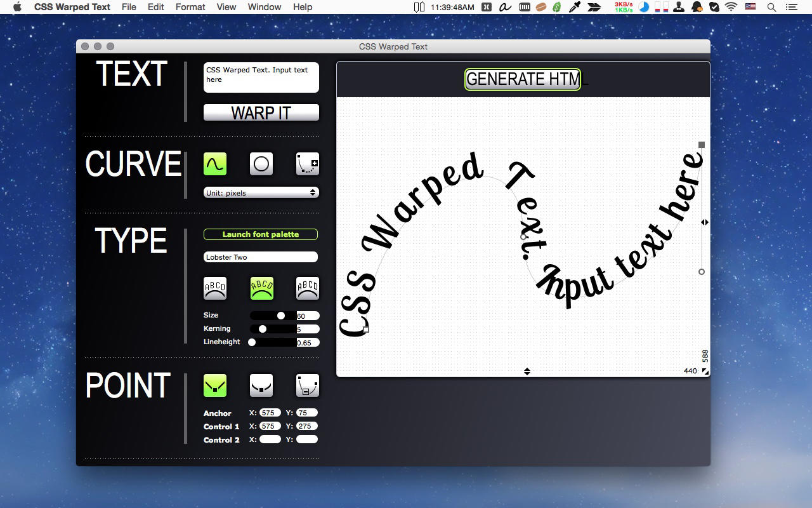Image resolution: width=812 pixels, height=508 pixels.
Task: Click the Control 2 X field
Action: tap(270, 439)
